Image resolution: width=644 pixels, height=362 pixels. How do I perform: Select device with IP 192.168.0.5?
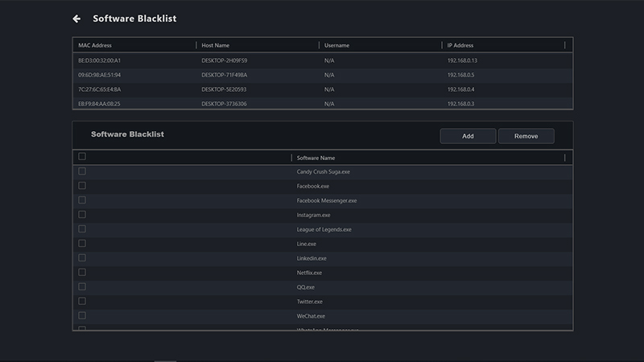460,75
